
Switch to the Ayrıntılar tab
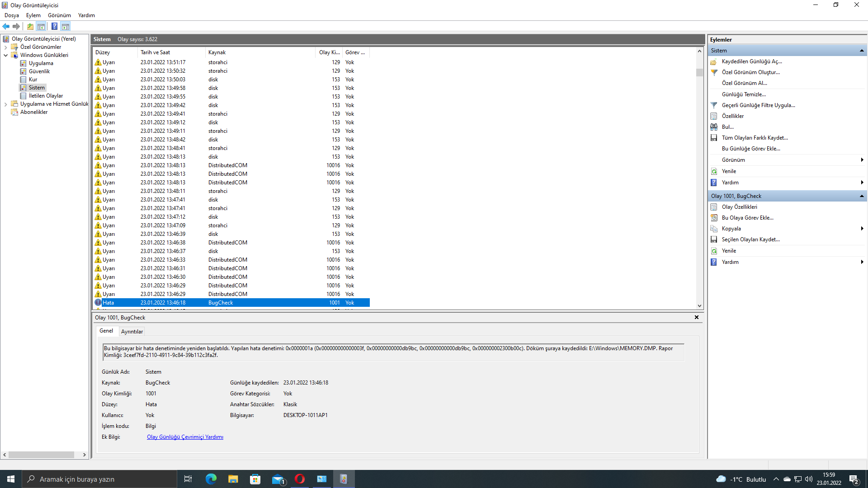click(x=132, y=332)
